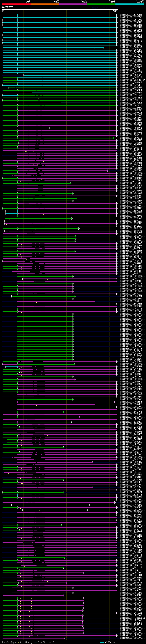Click the UniRef100_A4HKF6 label

click(131, 435)
